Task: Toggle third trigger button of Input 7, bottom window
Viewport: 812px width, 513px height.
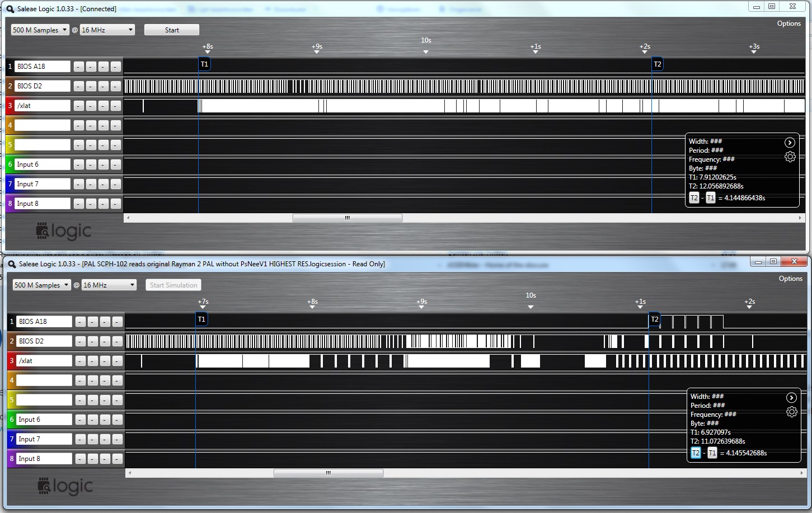Action: 105,439
